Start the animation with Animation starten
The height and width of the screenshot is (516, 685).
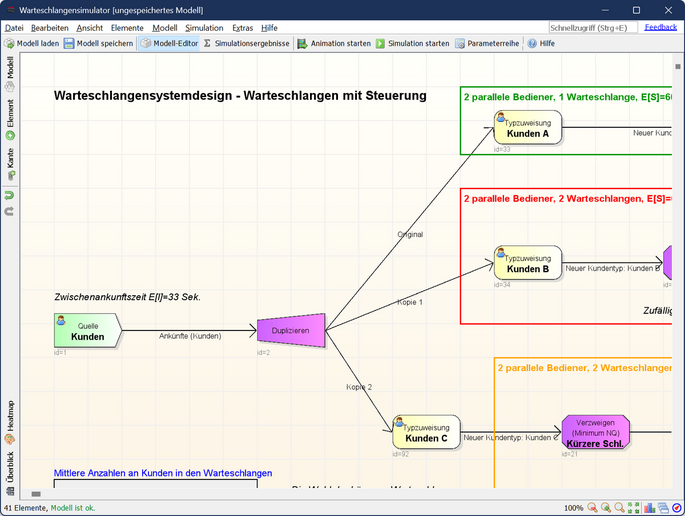point(334,44)
